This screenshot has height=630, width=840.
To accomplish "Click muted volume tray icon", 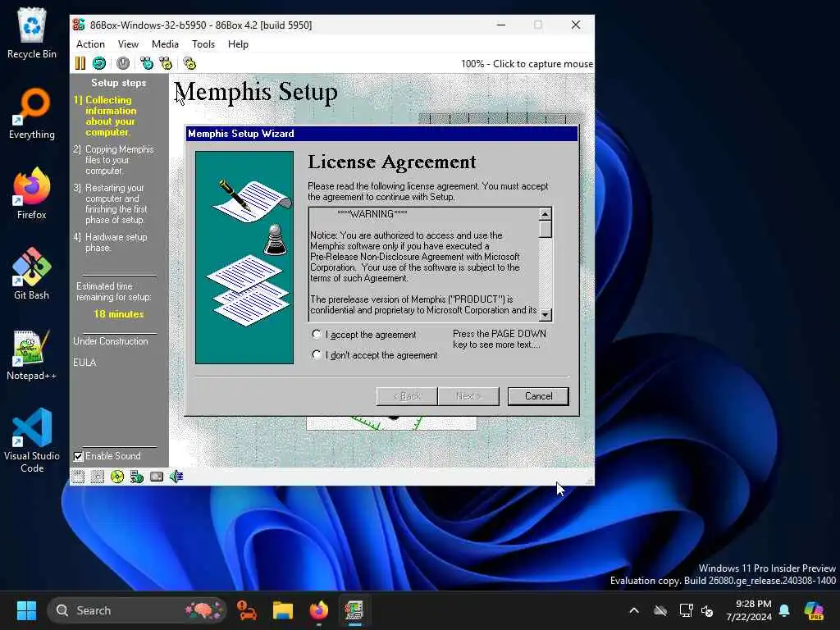I will (x=707, y=610).
